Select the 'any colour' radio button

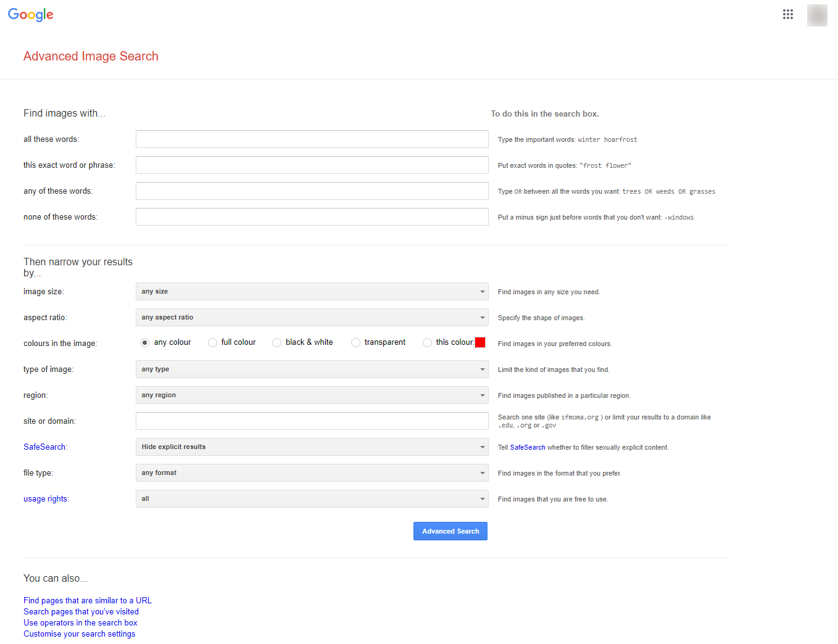click(145, 342)
